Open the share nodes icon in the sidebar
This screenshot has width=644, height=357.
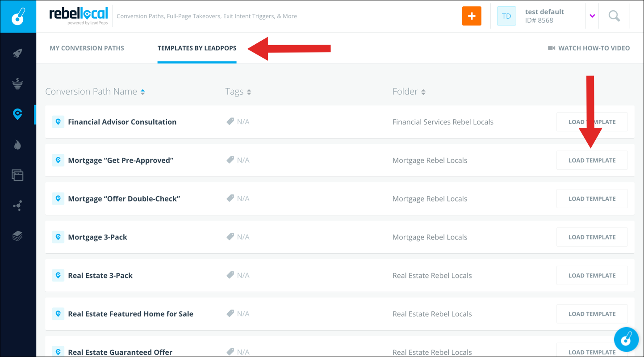(x=17, y=206)
